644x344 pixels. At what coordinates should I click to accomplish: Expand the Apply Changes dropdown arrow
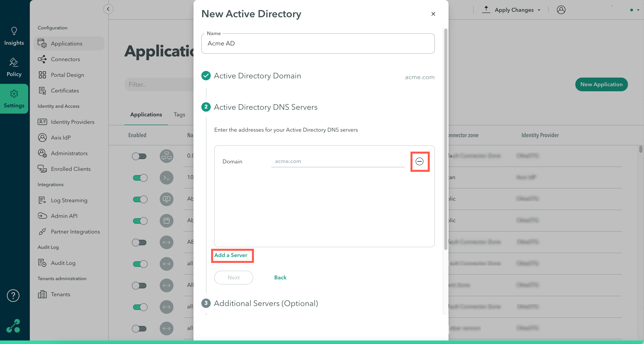pyautogui.click(x=539, y=10)
